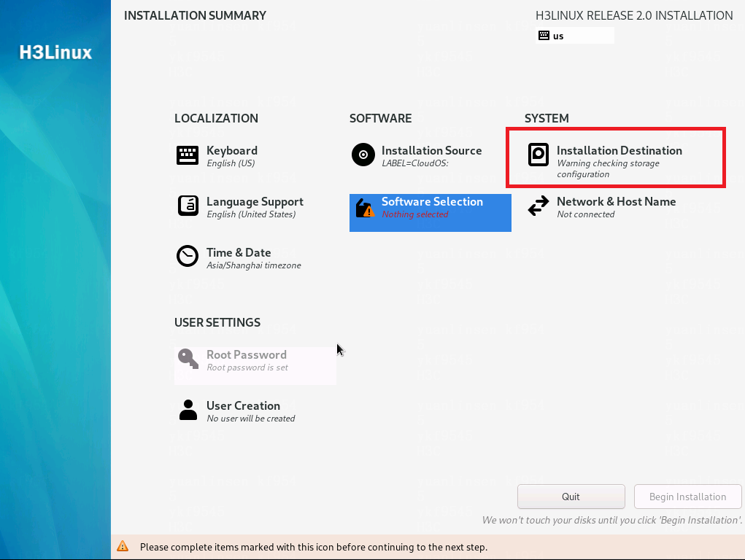Open the Network & Host Name label
This screenshot has width=745, height=560.
coord(617,201)
